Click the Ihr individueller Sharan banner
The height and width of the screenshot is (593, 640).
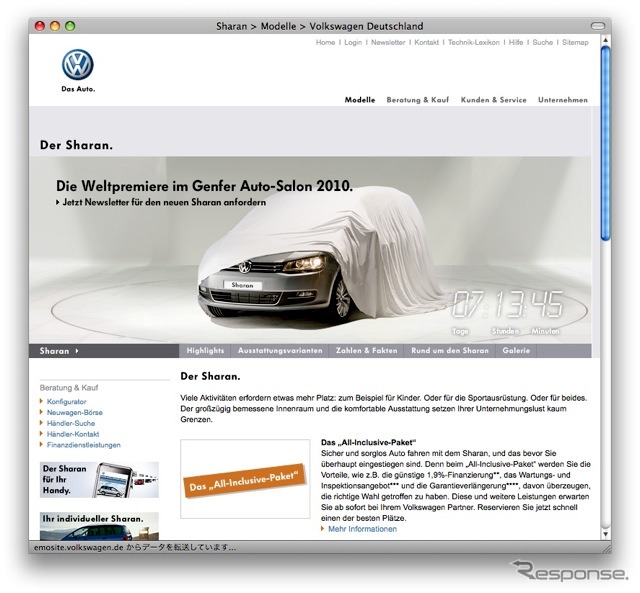[x=99, y=526]
